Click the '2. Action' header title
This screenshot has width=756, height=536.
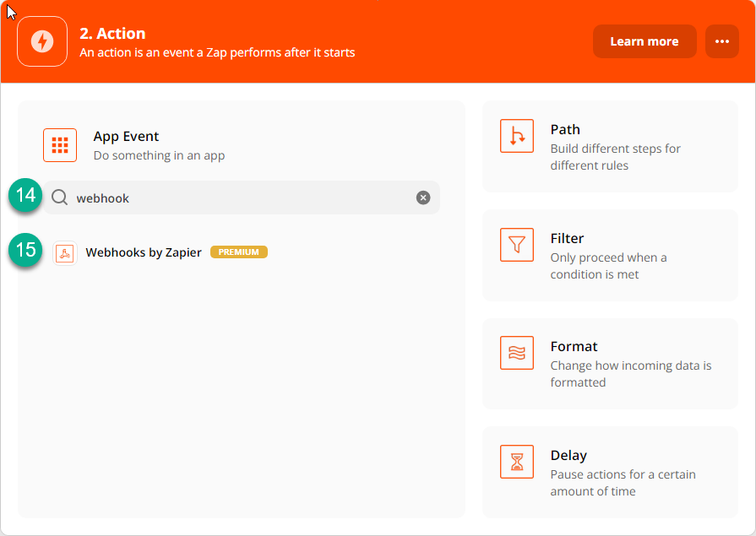(112, 33)
